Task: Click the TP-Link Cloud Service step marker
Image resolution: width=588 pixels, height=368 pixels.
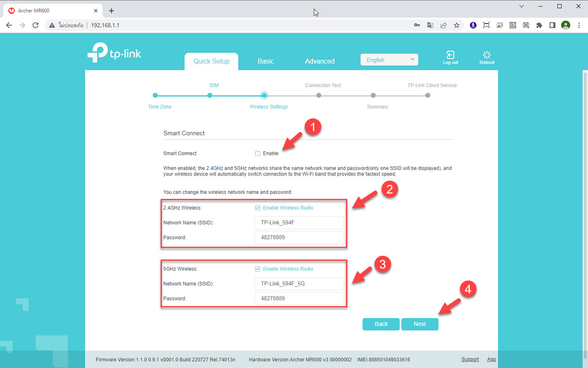Action: [428, 95]
